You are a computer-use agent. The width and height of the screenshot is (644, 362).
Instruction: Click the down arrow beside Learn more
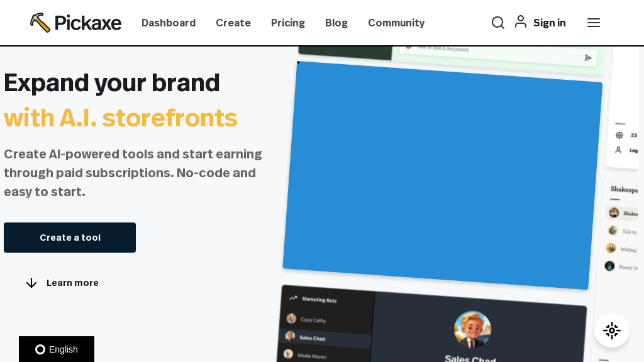[31, 283]
